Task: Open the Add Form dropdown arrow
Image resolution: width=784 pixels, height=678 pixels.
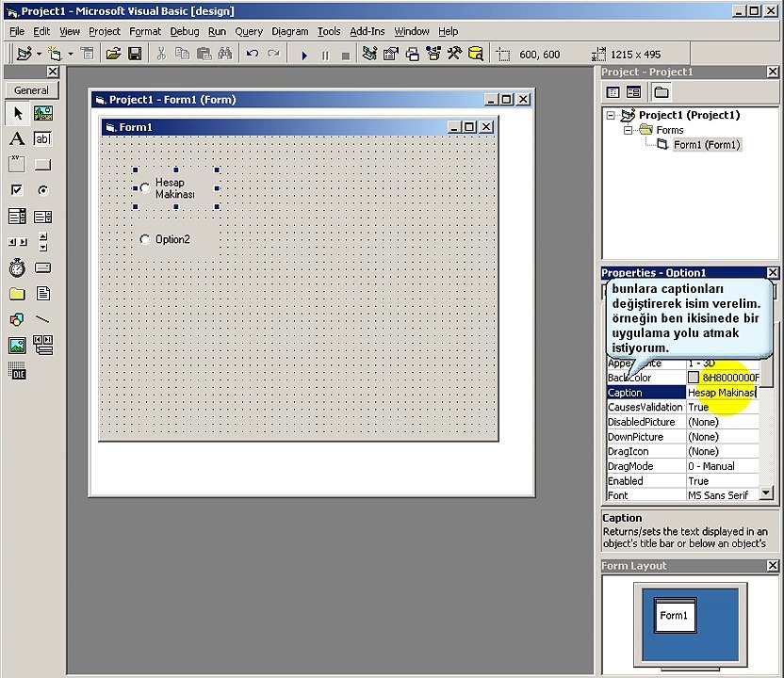Action: coord(71,54)
